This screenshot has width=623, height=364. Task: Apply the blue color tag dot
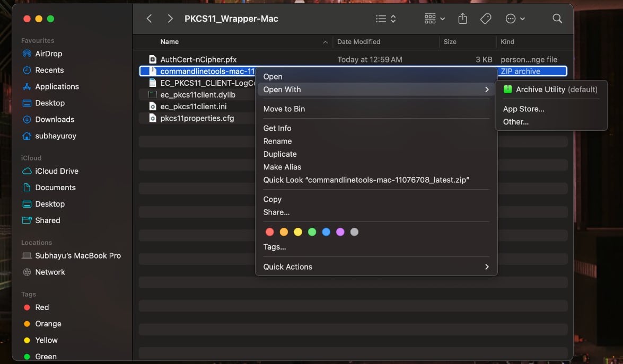tap(326, 232)
